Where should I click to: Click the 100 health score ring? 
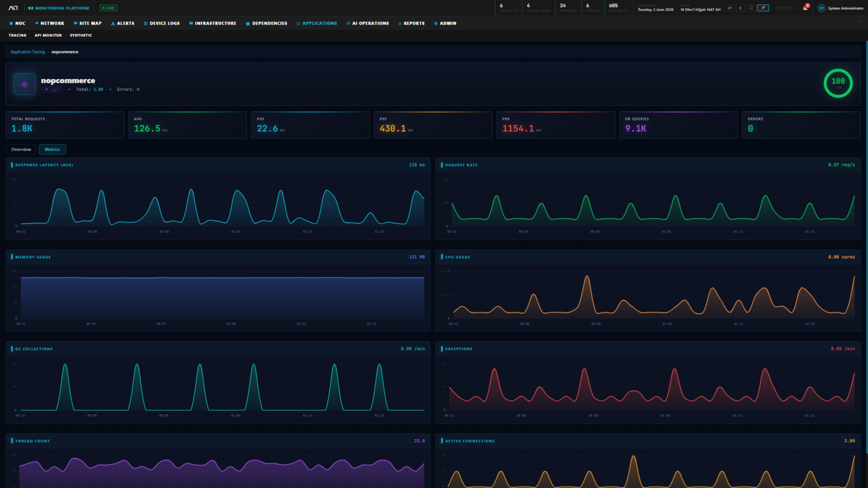(838, 83)
